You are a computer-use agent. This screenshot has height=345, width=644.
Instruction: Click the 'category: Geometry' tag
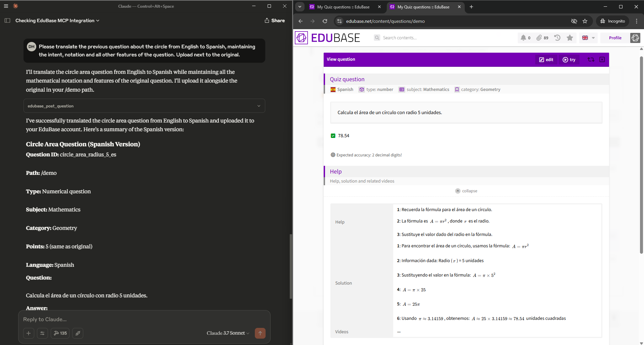coord(477,89)
